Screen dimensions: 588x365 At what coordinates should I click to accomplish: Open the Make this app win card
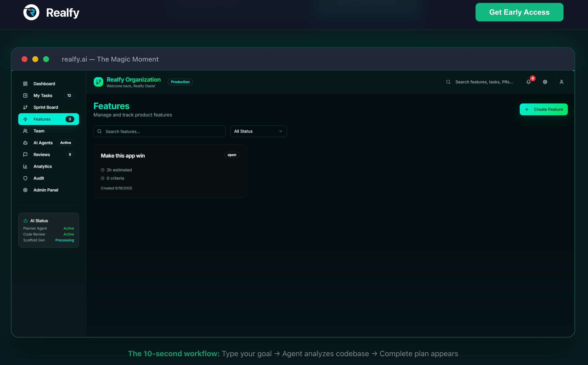point(170,171)
